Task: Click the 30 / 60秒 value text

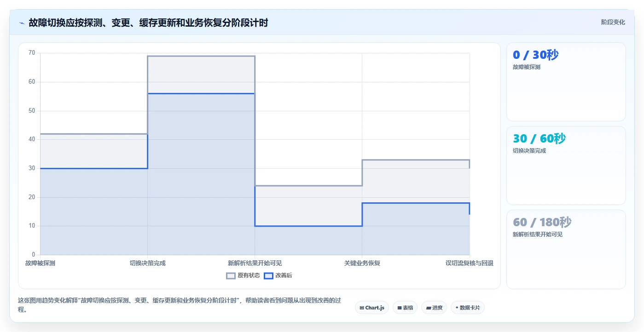Action: tap(540, 138)
